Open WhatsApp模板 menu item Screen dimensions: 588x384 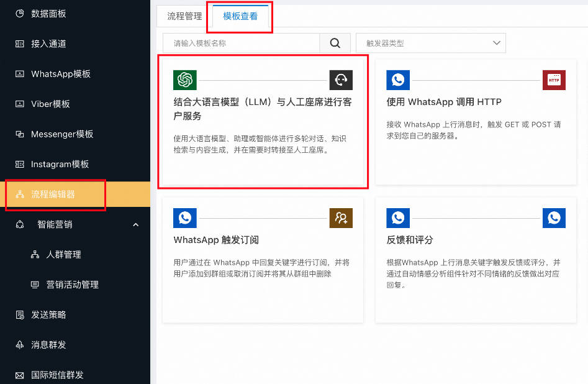point(61,74)
